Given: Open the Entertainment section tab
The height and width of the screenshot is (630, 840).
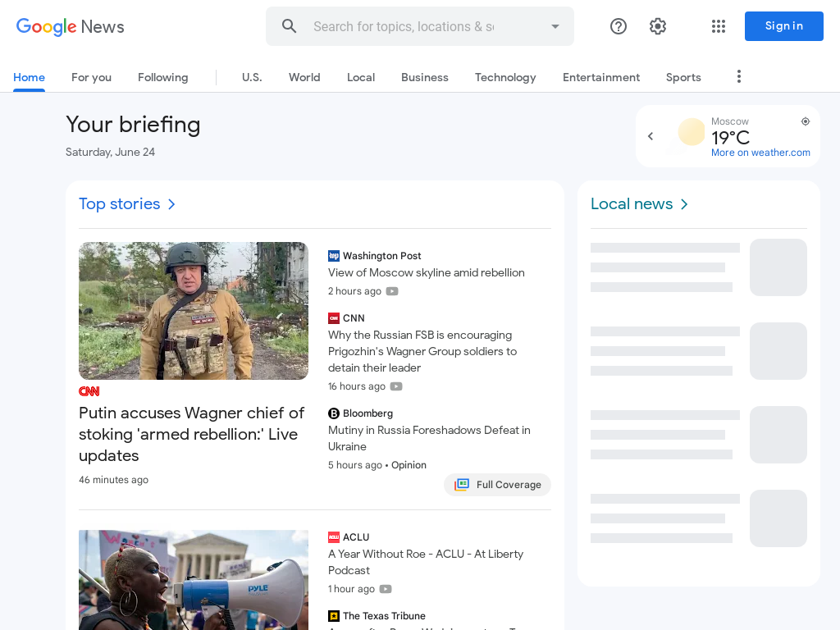Looking at the screenshot, I should point(601,78).
